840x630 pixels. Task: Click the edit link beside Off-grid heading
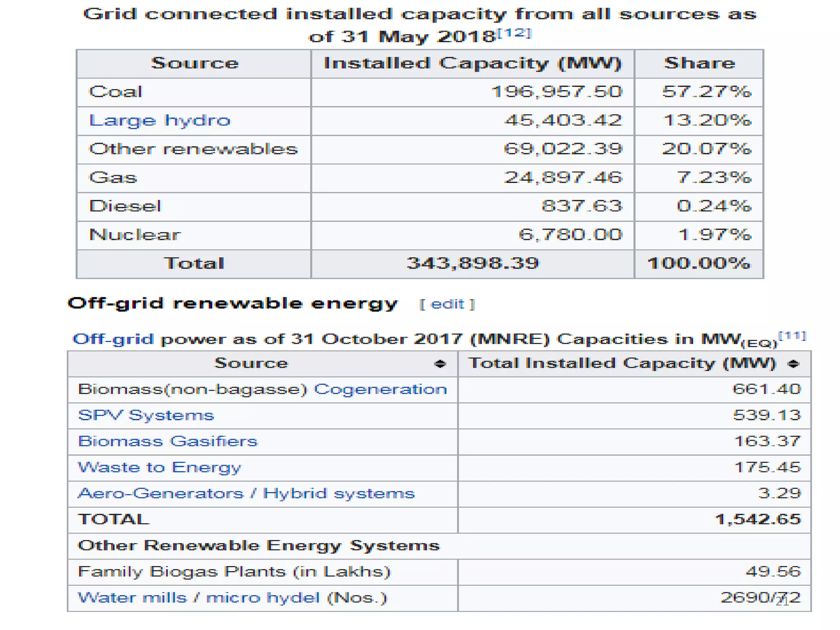447,304
